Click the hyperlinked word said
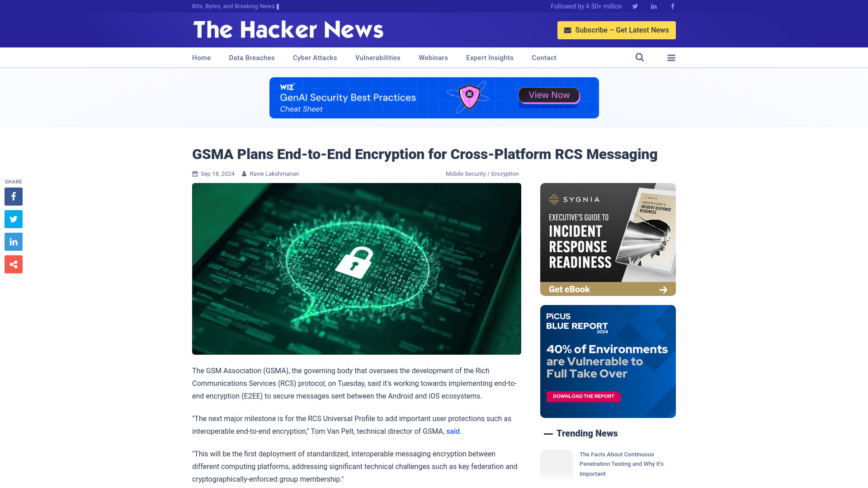The image size is (868, 488). click(x=453, y=432)
